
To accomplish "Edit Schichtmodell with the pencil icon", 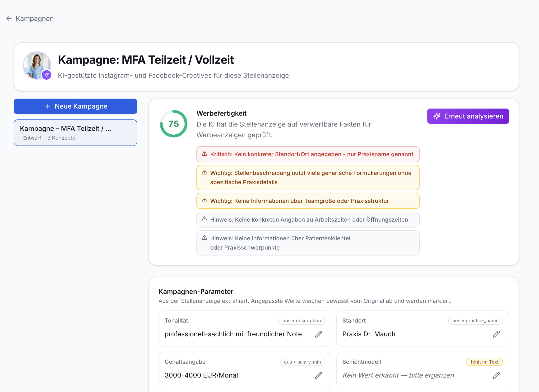I will (x=496, y=375).
